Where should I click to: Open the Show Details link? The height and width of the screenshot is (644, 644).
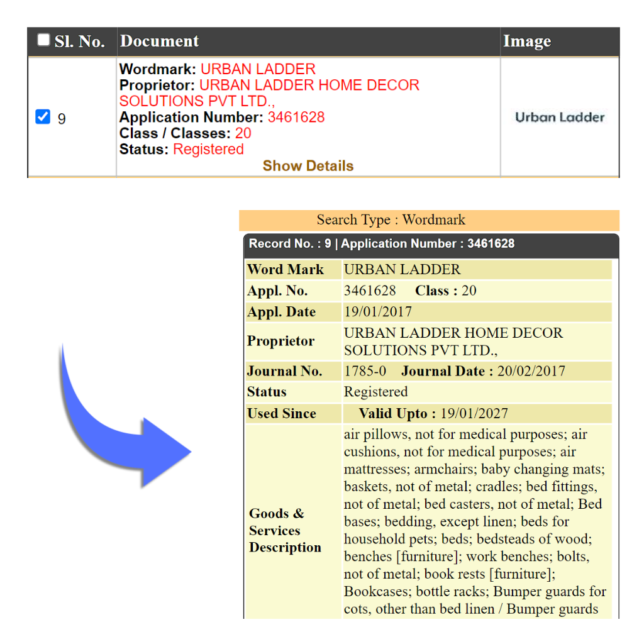pyautogui.click(x=308, y=166)
